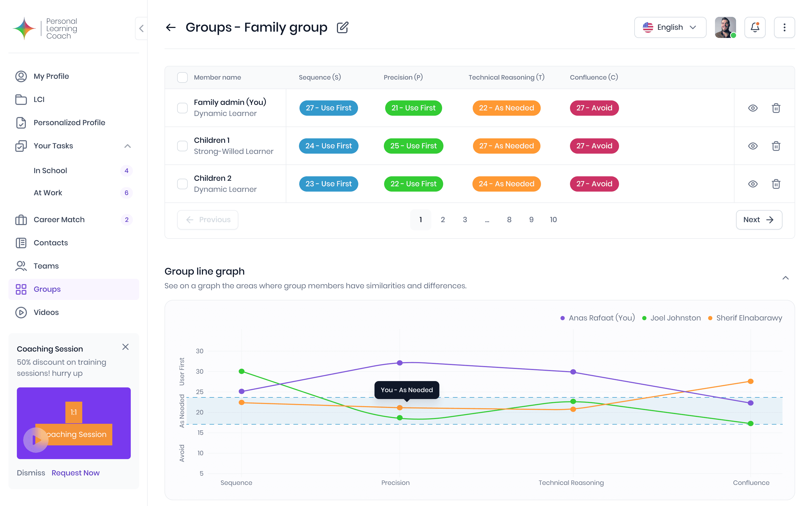View Children 2 details eye icon
812x506 pixels.
[753, 184]
